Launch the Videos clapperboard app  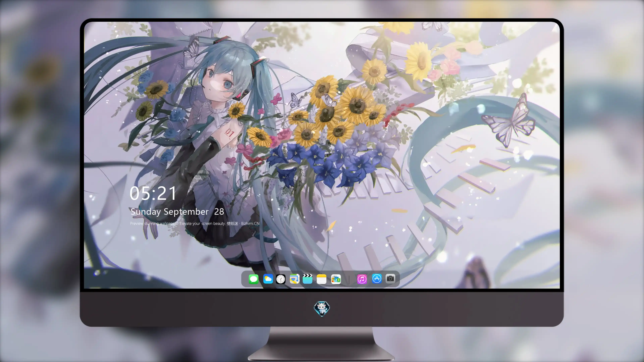point(308,279)
